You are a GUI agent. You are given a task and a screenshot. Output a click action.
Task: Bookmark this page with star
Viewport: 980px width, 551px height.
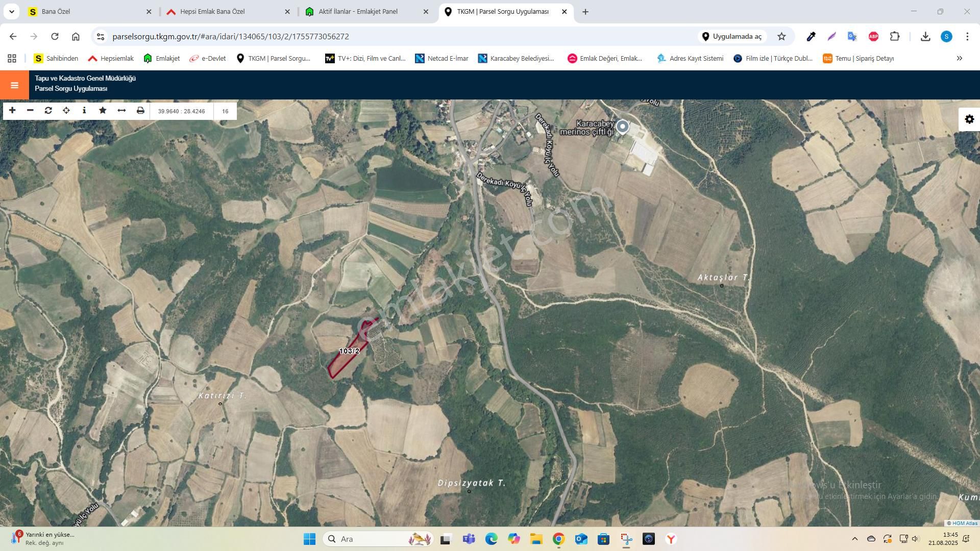[781, 36]
